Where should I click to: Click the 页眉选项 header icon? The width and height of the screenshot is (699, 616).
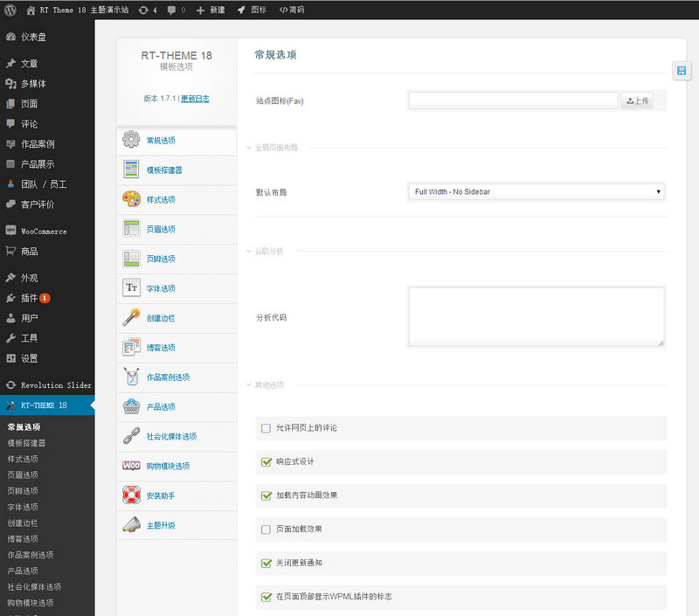[x=132, y=228]
